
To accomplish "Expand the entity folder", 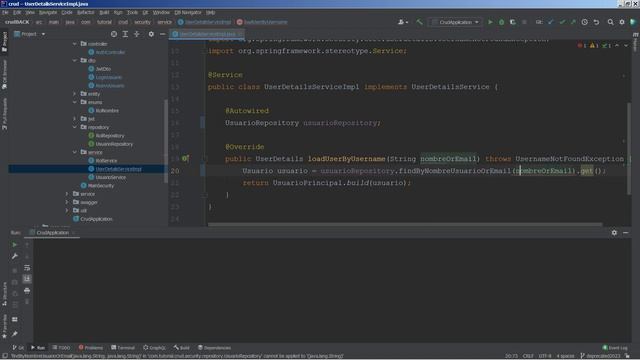I will point(75,94).
